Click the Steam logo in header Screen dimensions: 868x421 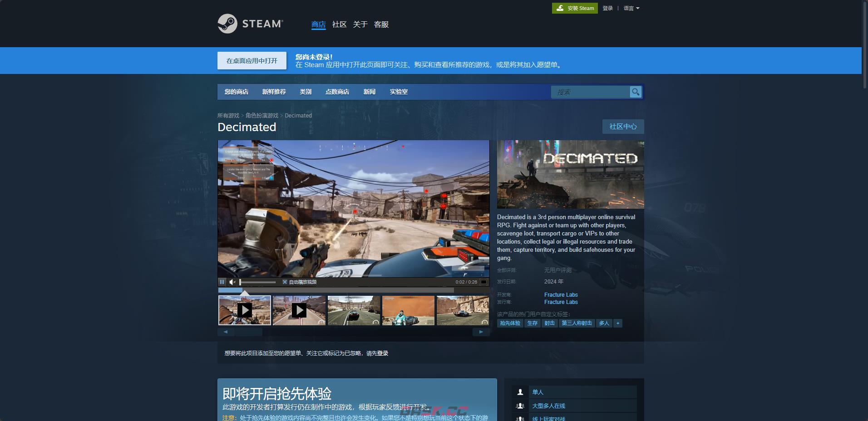pos(250,24)
